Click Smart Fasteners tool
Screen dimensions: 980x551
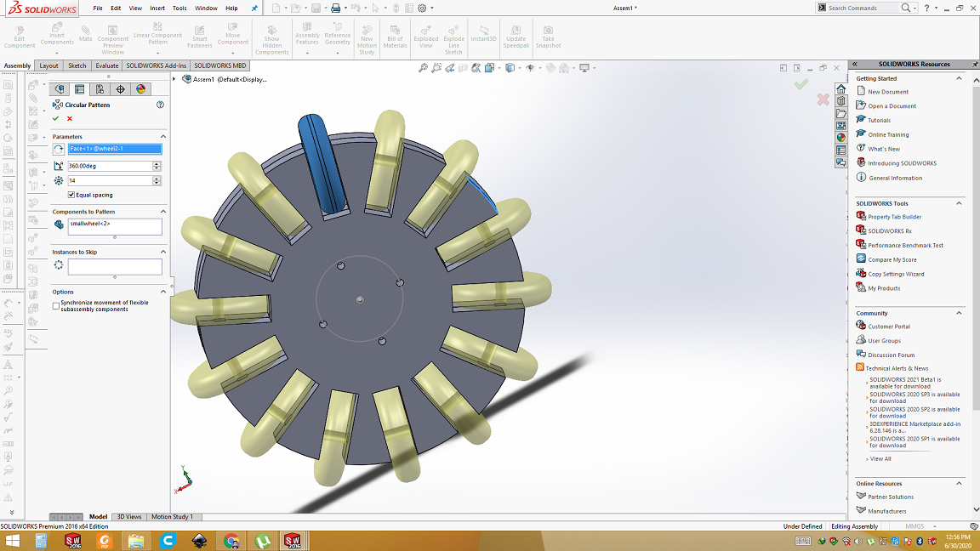[199, 37]
